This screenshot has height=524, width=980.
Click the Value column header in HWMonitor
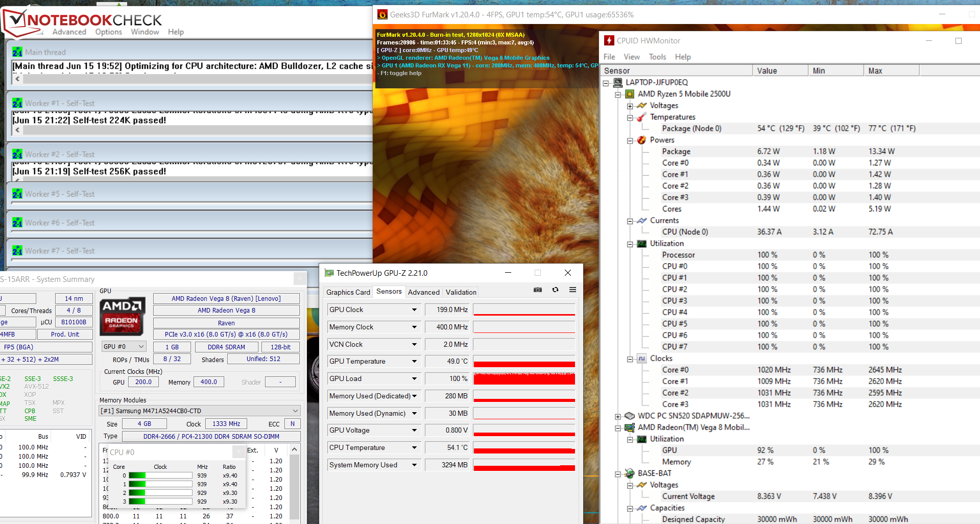coord(780,71)
